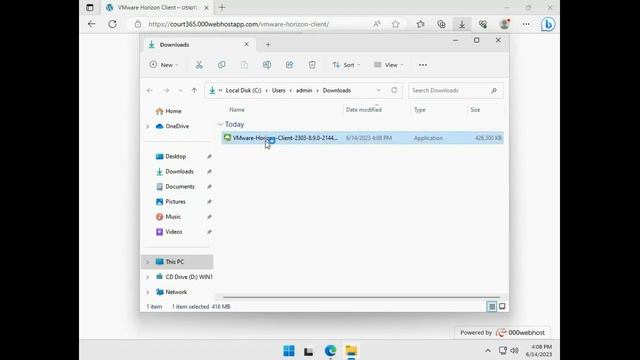
Task: Open Edge Downloads icon
Action: click(462, 24)
